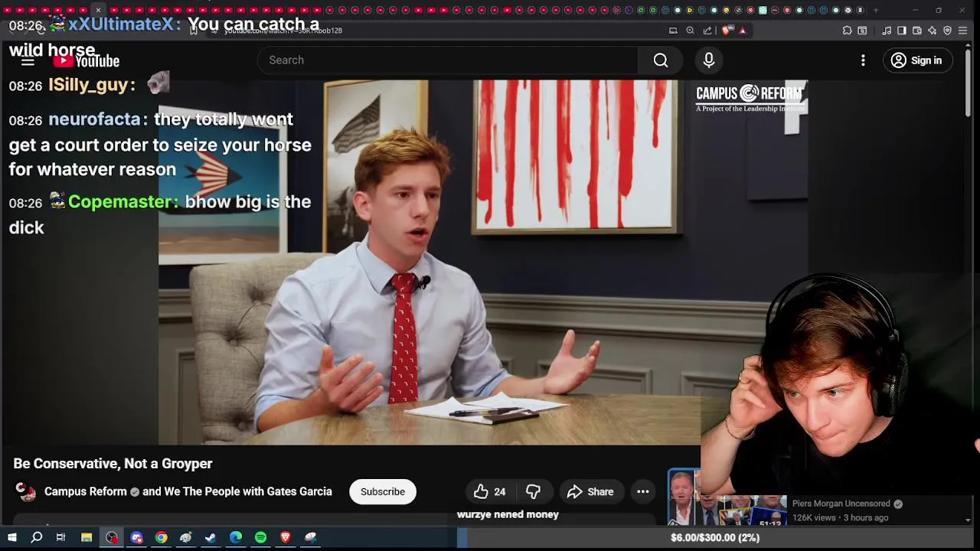Click the Piers Morgan Uncensored channel name
This screenshot has height=551, width=980.
[841, 504]
